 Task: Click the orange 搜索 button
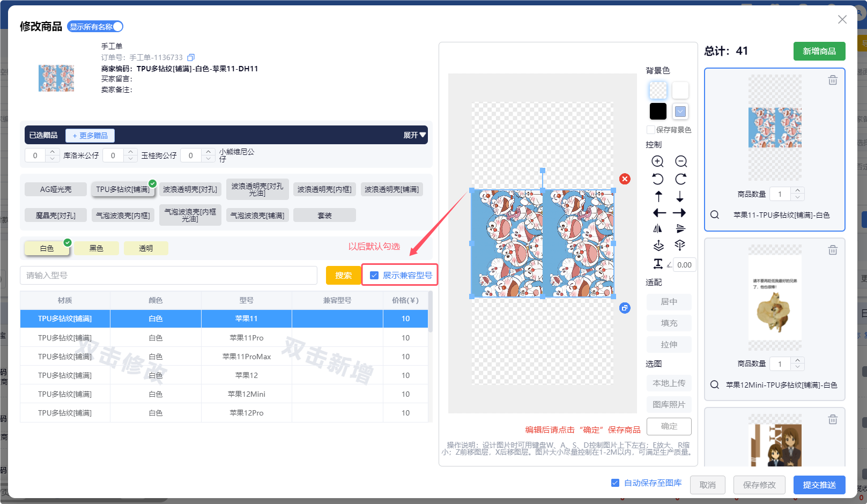pyautogui.click(x=344, y=276)
